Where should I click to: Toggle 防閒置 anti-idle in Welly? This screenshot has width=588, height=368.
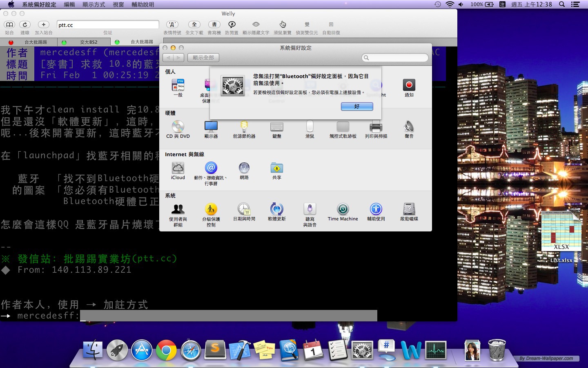pyautogui.click(x=232, y=25)
